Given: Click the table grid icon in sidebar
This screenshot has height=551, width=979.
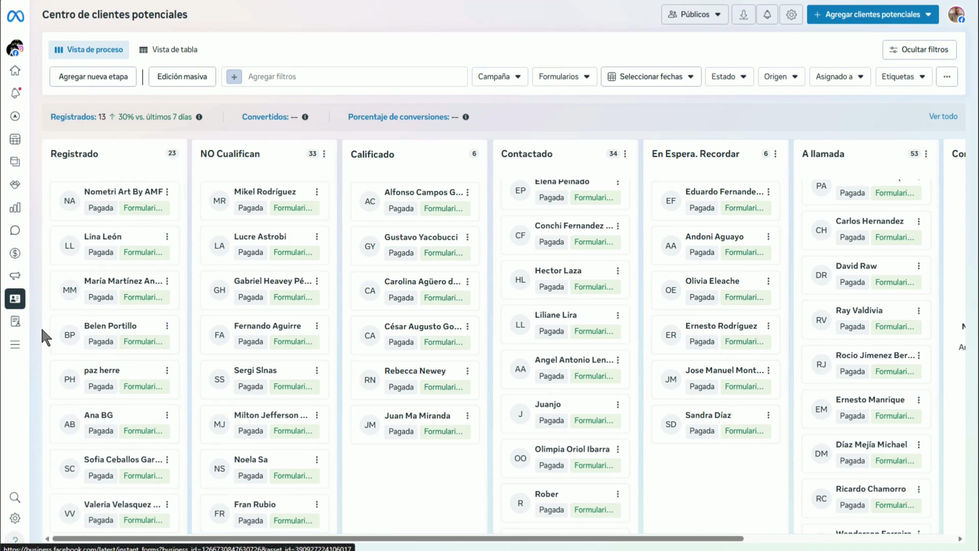Looking at the screenshot, I should point(15,139).
